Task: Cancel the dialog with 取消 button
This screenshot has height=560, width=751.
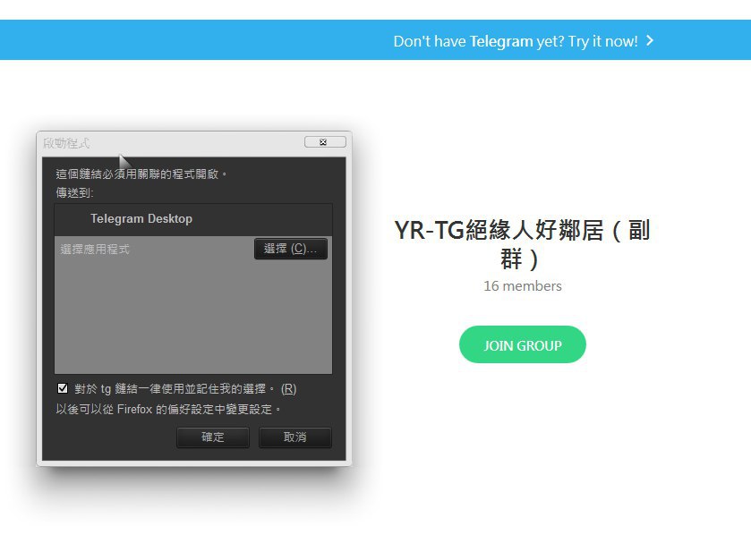Action: pyautogui.click(x=295, y=437)
